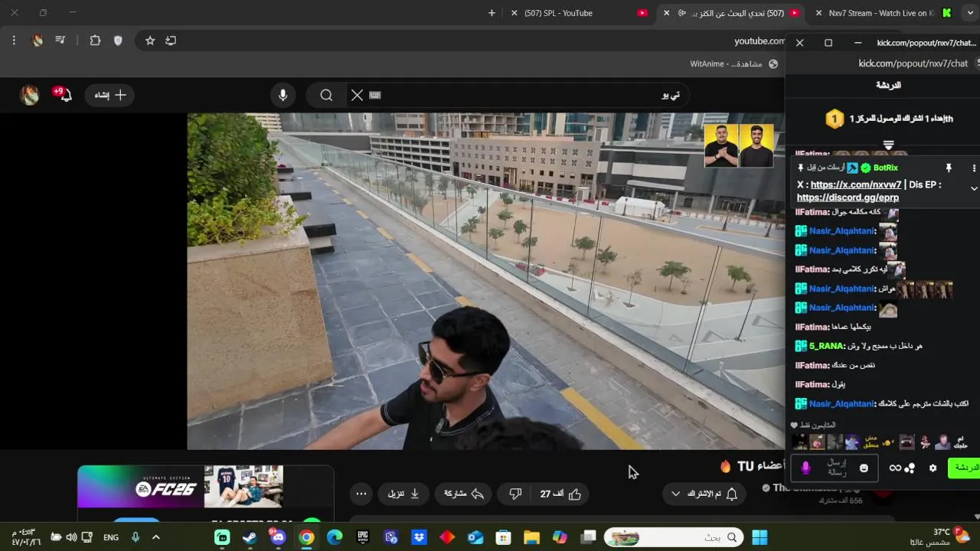This screenshot has height=551, width=980.
Task: Click install/cast icon next to bookmark star
Action: [171, 41]
